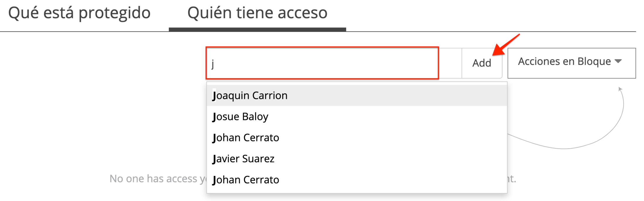This screenshot has width=644, height=201.
Task: Click the search field containing "j"
Action: (322, 63)
